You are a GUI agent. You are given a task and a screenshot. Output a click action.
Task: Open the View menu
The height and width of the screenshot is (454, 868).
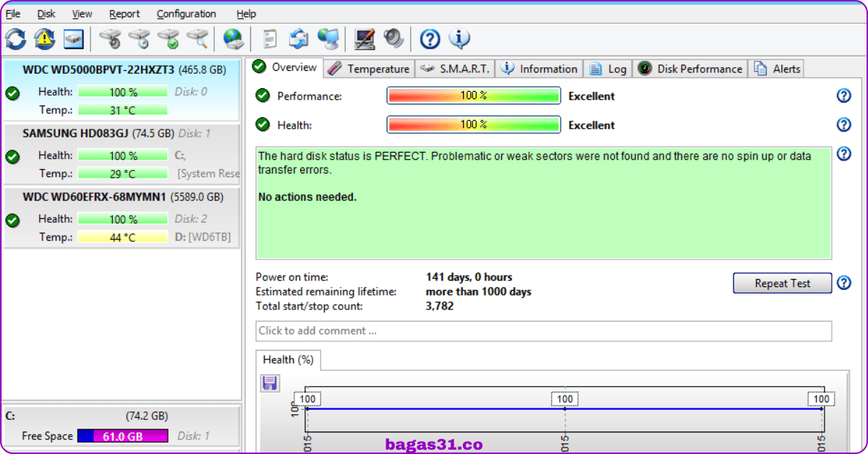pyautogui.click(x=82, y=14)
